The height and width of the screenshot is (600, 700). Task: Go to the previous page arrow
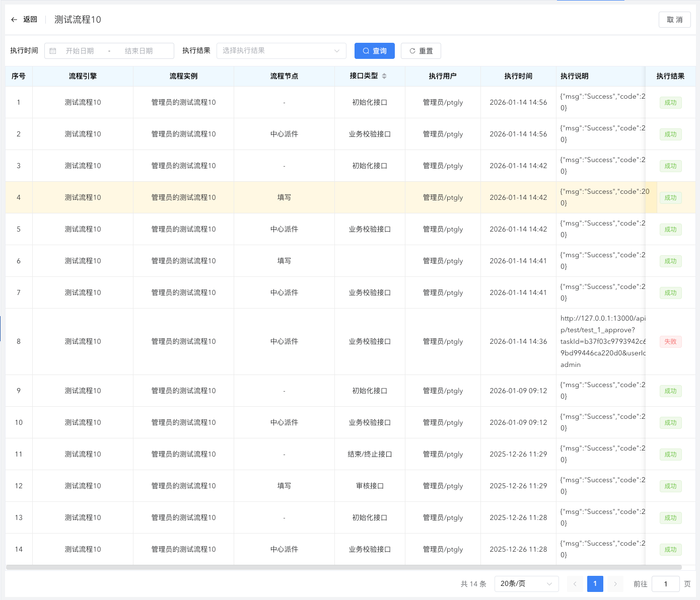tap(575, 584)
